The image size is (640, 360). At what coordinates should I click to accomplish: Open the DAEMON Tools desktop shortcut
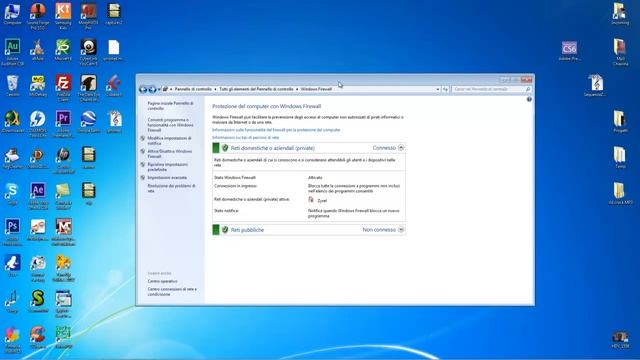[x=38, y=124]
